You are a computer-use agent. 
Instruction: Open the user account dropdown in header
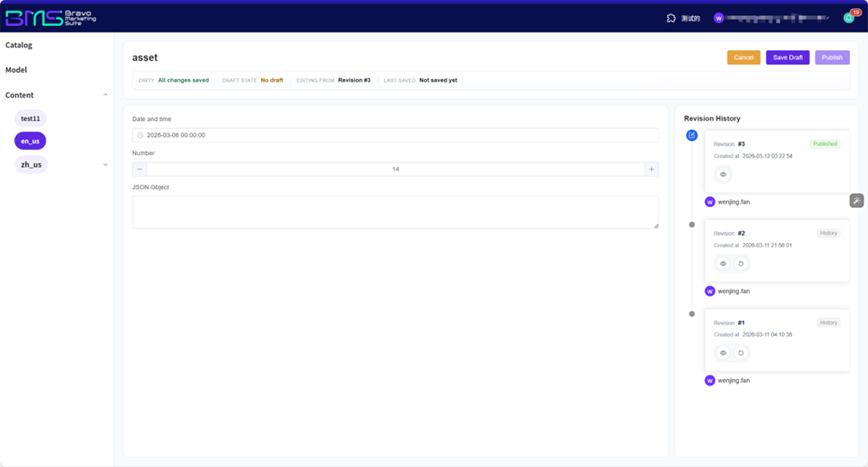click(x=771, y=18)
